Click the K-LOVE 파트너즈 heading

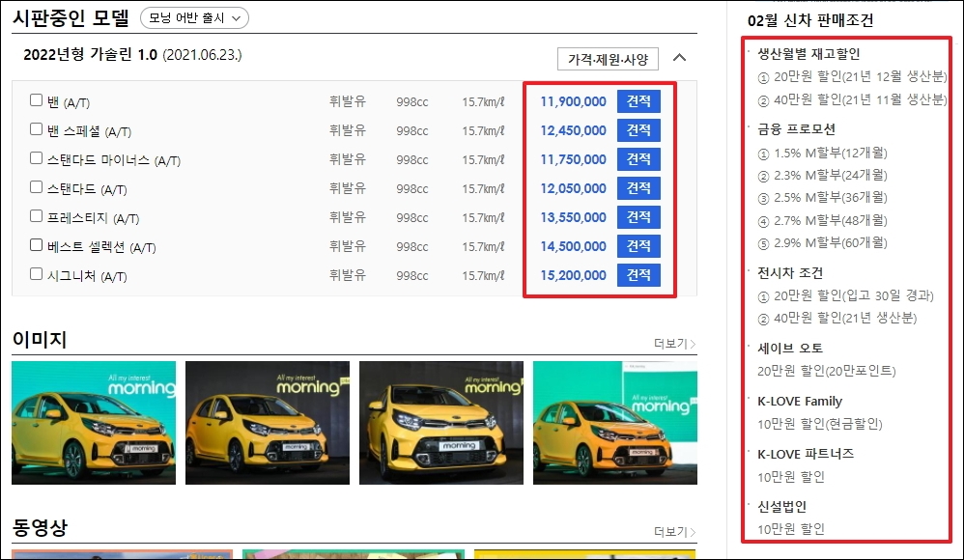click(806, 454)
